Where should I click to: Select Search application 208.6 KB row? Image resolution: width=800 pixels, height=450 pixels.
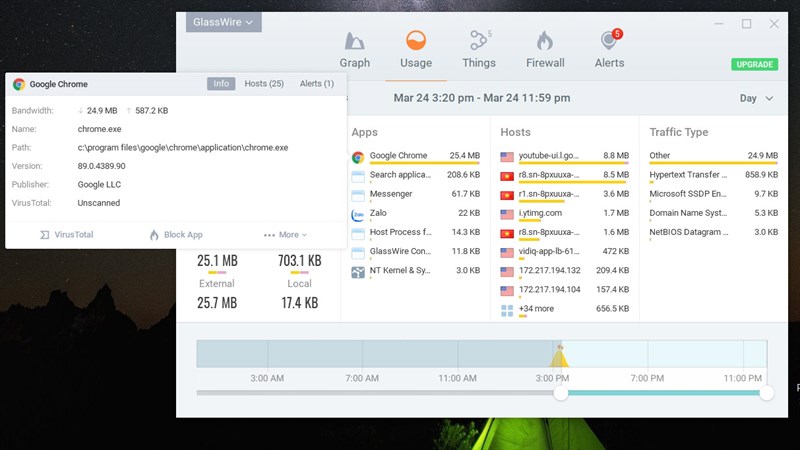coord(416,176)
